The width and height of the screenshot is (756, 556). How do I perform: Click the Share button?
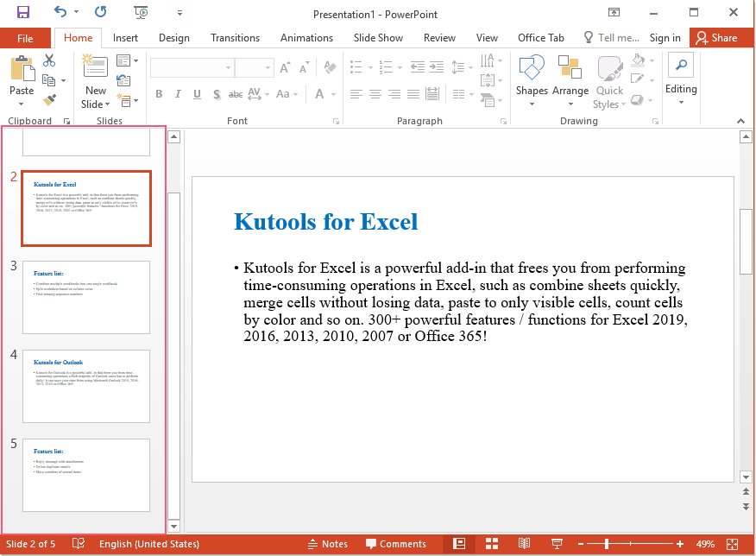(716, 38)
